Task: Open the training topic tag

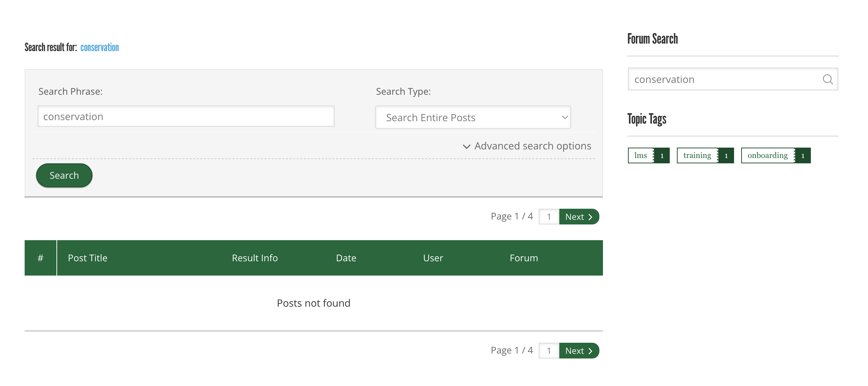Action: [697, 155]
